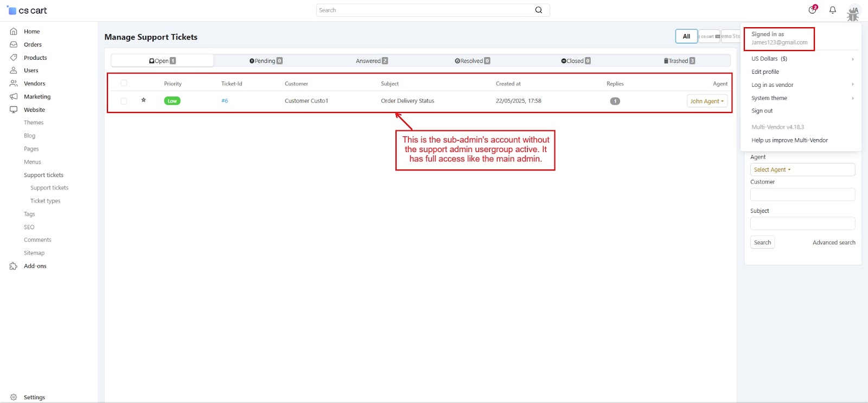Screen dimensions: 868x403
Task: Star the Order Delivery Status ticket
Action: point(144,100)
